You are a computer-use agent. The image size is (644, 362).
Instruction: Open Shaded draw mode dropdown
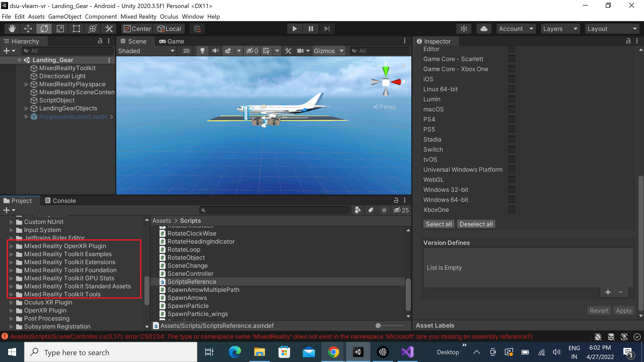146,51
